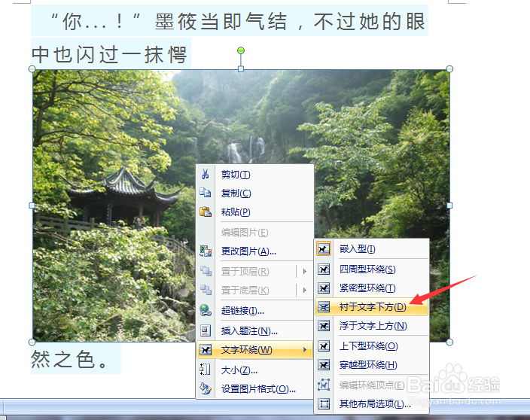
Task: Click the square wrap icon beside 四周型环绕
Action: tap(324, 269)
